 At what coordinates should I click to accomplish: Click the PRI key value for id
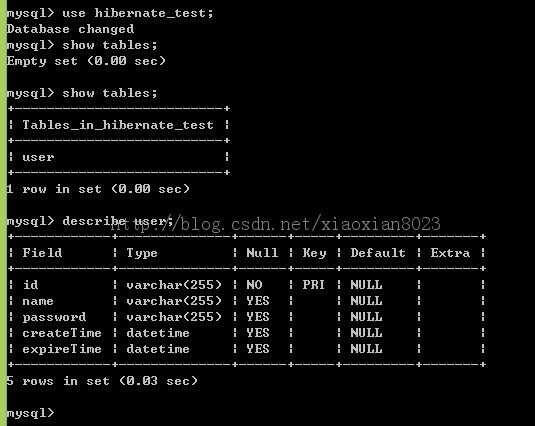[x=313, y=285]
